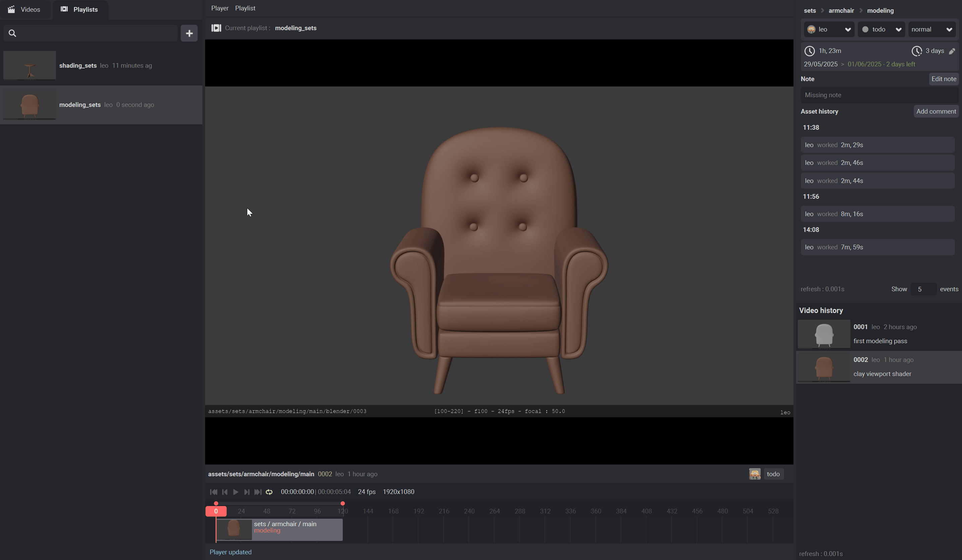
Task: Open the todo status dropdown
Action: point(881,29)
